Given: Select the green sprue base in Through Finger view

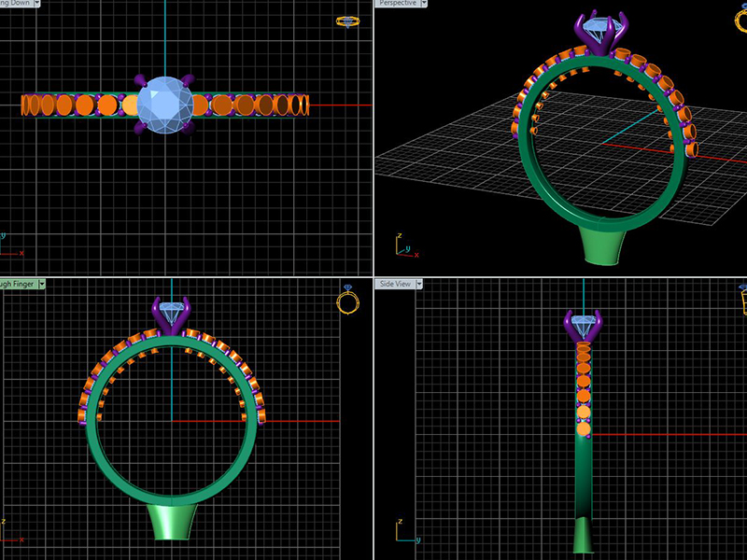Looking at the screenshot, I should (171, 522).
